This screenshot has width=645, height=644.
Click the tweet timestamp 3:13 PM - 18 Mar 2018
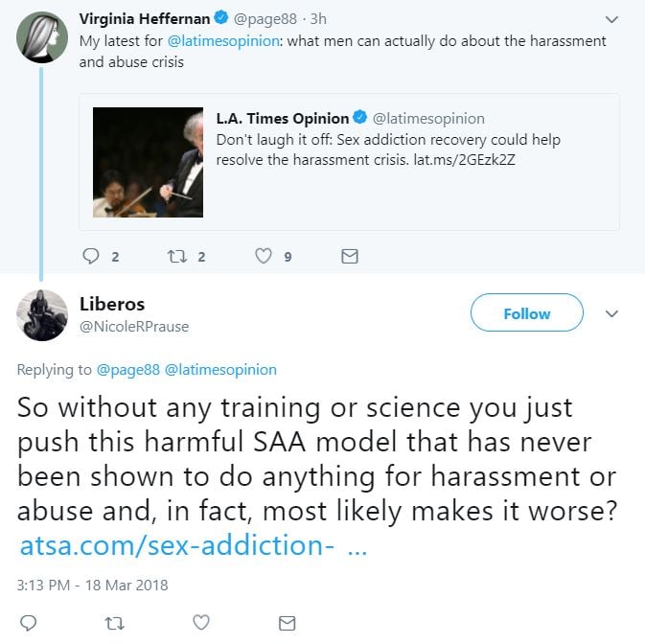click(x=92, y=584)
